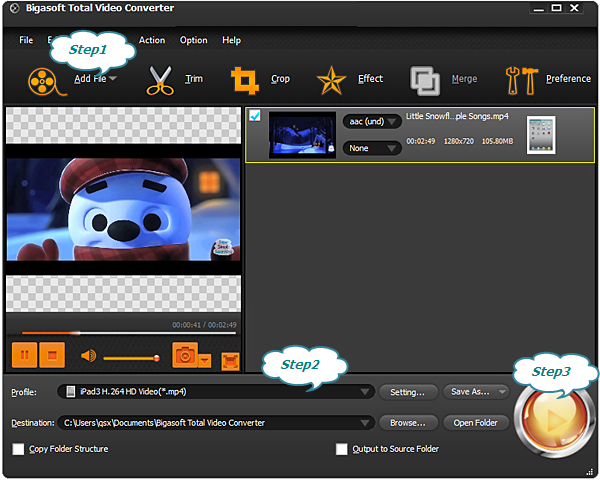The height and width of the screenshot is (480, 600).
Task: Take snapshot with the camera icon
Action: (x=185, y=355)
